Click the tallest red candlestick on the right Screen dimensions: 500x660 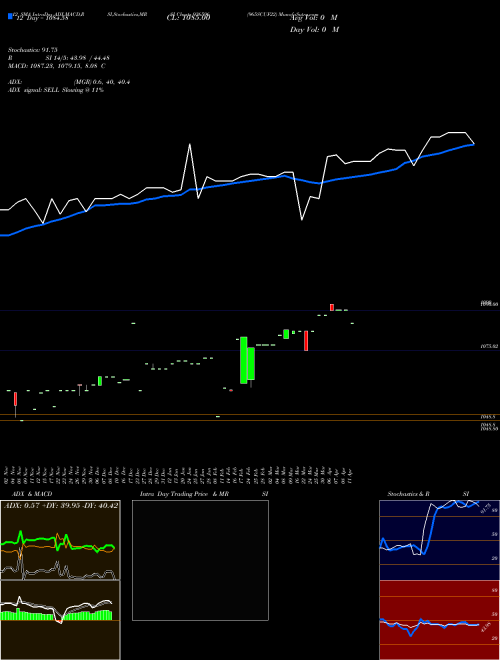tap(306, 341)
